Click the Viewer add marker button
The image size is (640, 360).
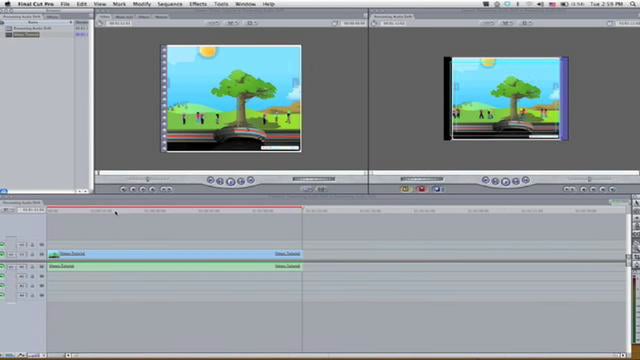pos(153,189)
